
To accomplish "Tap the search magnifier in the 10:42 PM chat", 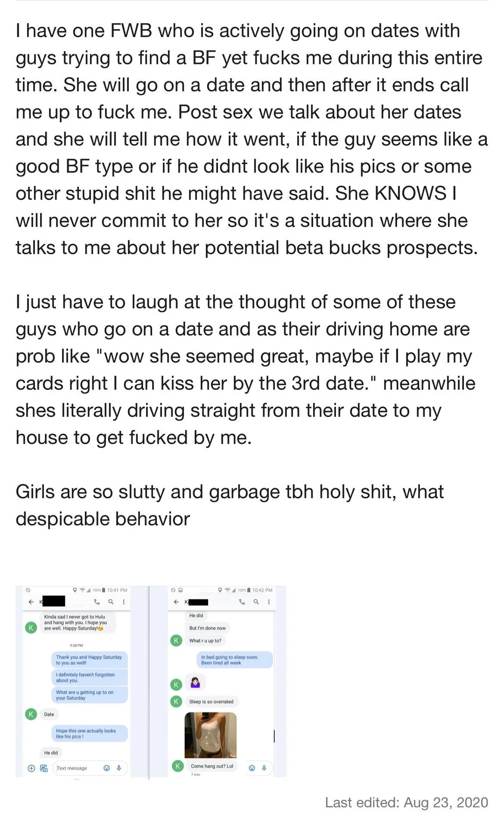I will pyautogui.click(x=256, y=602).
